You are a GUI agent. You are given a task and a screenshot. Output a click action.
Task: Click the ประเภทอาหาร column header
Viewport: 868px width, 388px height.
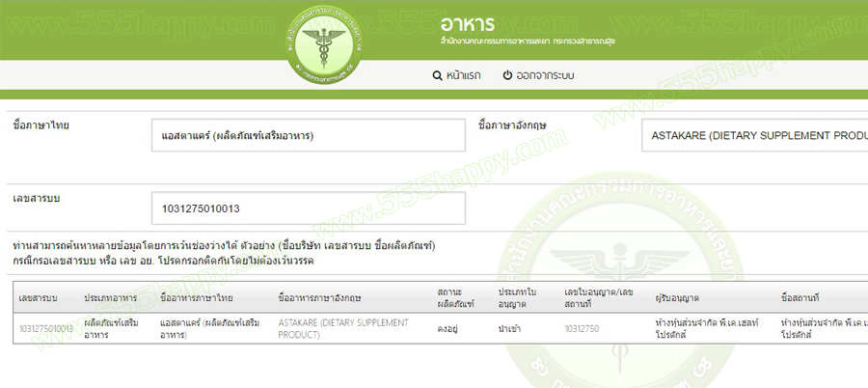point(111,298)
